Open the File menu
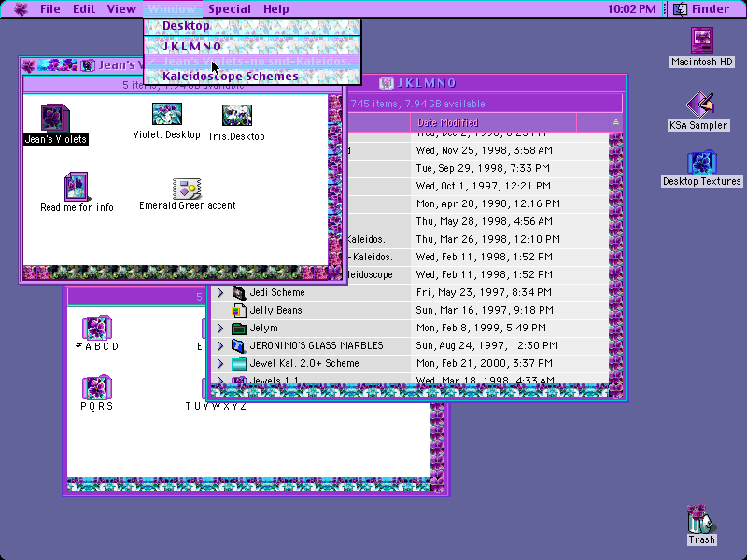The width and height of the screenshot is (747, 560). (x=50, y=9)
